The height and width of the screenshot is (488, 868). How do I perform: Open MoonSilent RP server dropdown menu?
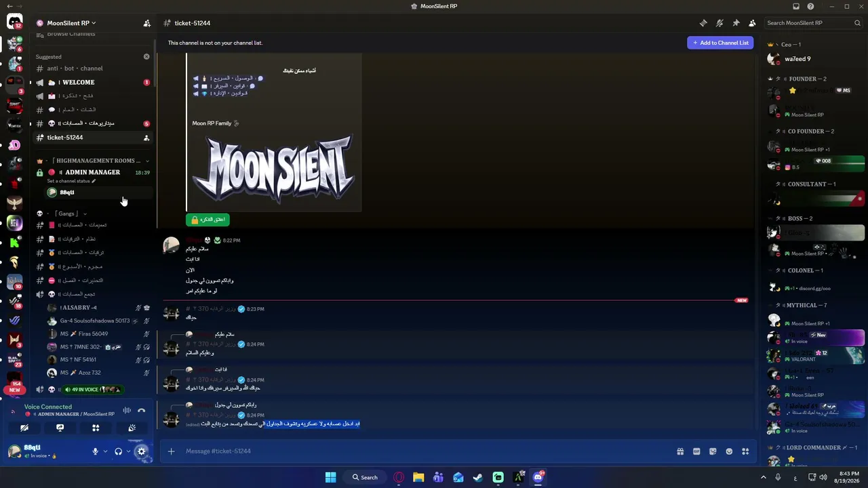(71, 23)
